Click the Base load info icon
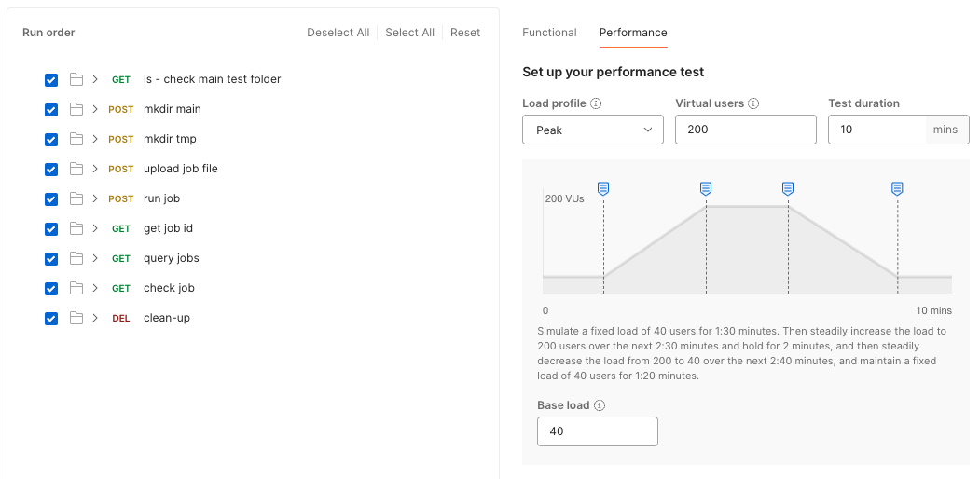This screenshot has width=980, height=479. [600, 405]
